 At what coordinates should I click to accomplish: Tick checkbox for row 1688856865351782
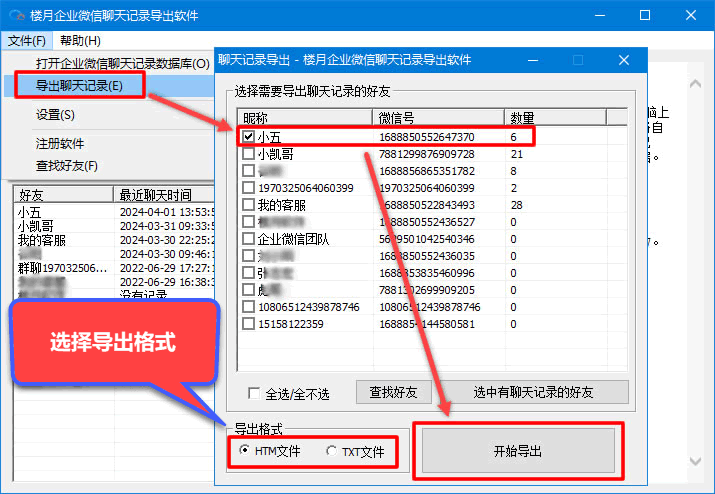click(248, 171)
